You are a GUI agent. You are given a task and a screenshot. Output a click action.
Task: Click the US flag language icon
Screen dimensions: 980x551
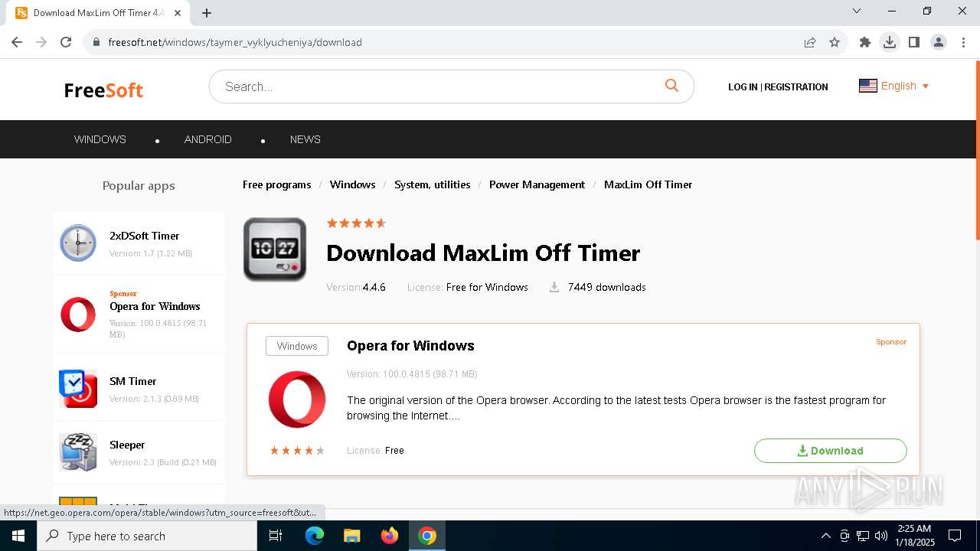867,86
